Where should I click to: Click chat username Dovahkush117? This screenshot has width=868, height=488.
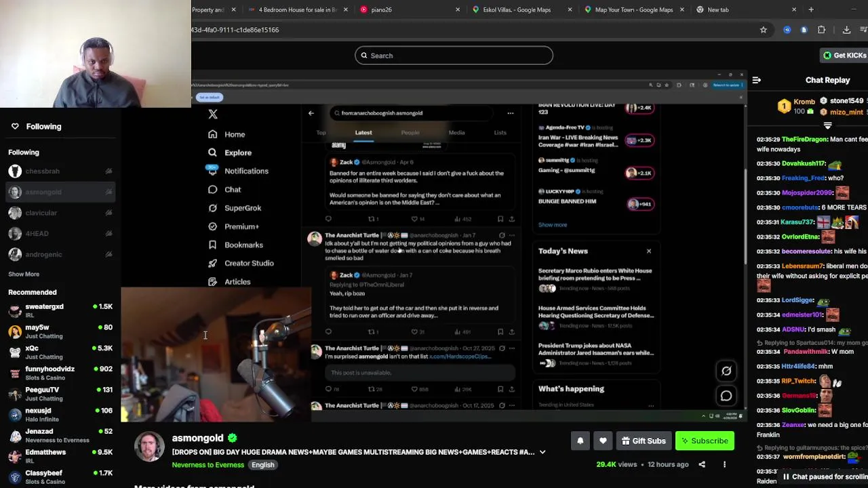804,163
